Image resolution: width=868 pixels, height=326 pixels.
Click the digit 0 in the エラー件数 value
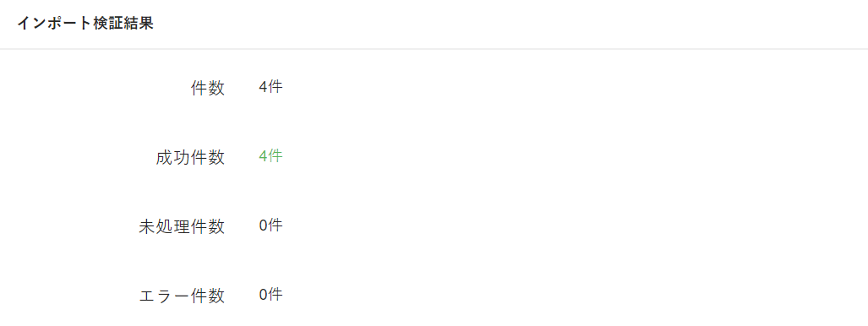(x=263, y=295)
